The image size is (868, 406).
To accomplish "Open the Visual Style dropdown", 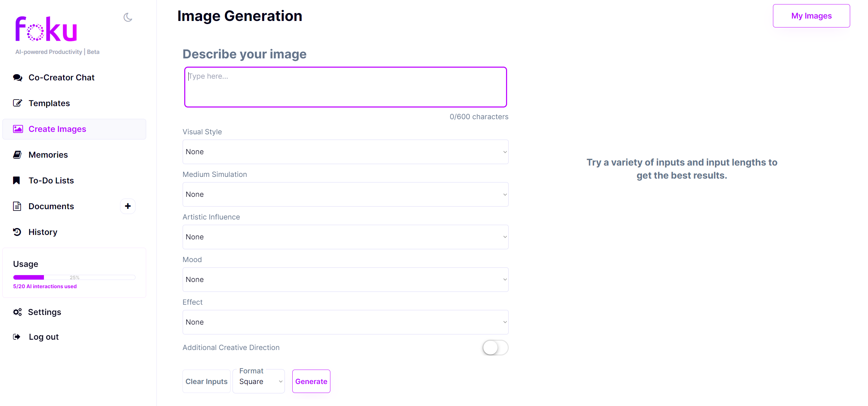I will 345,152.
